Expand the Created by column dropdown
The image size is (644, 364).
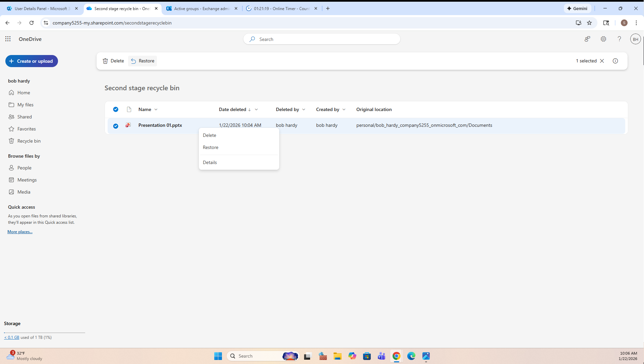point(344,109)
